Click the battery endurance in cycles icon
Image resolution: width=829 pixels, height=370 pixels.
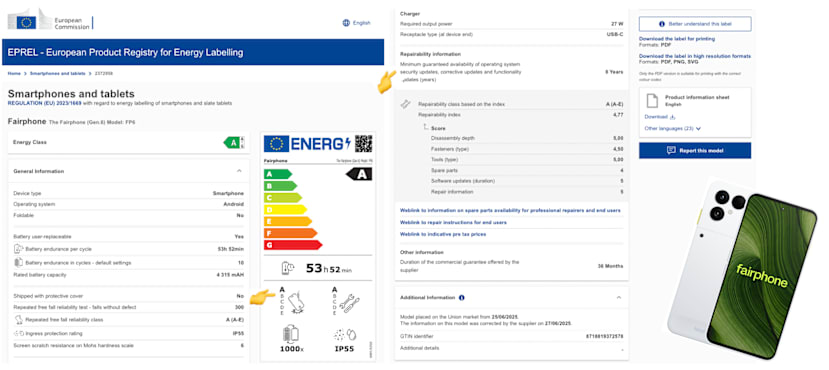[x=19, y=262]
